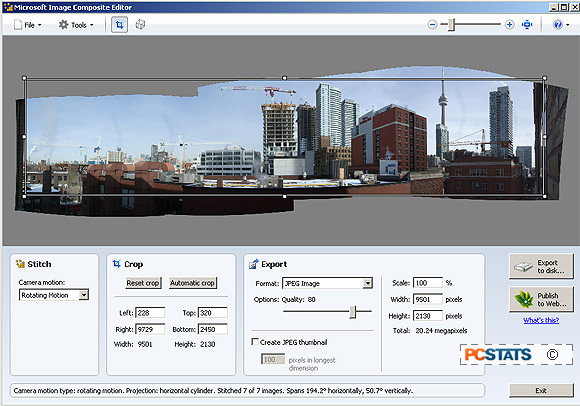The width and height of the screenshot is (580, 406).
Task: Enable Create JPEG thumbnail checkbox
Action: pyautogui.click(x=255, y=342)
